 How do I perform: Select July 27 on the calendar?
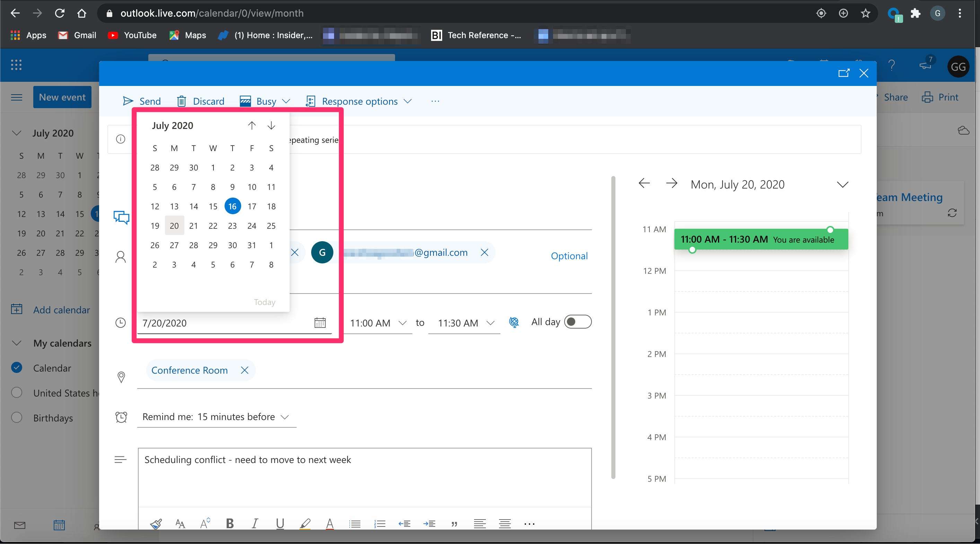[174, 245]
